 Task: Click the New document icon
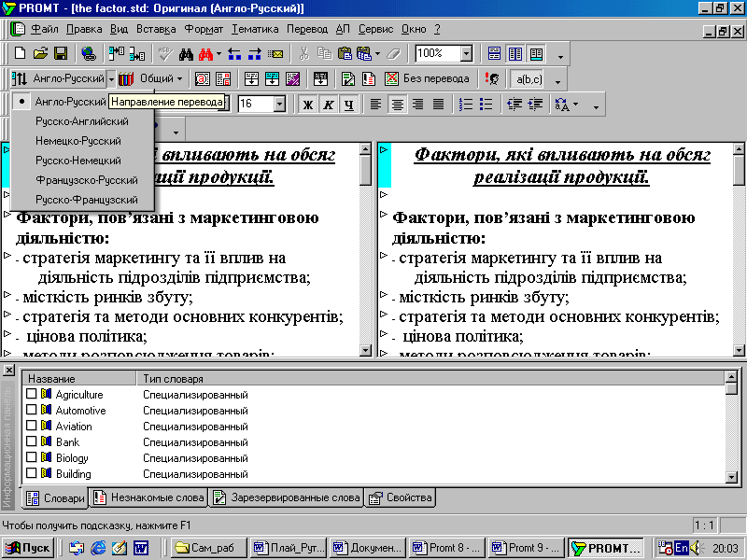(20, 53)
